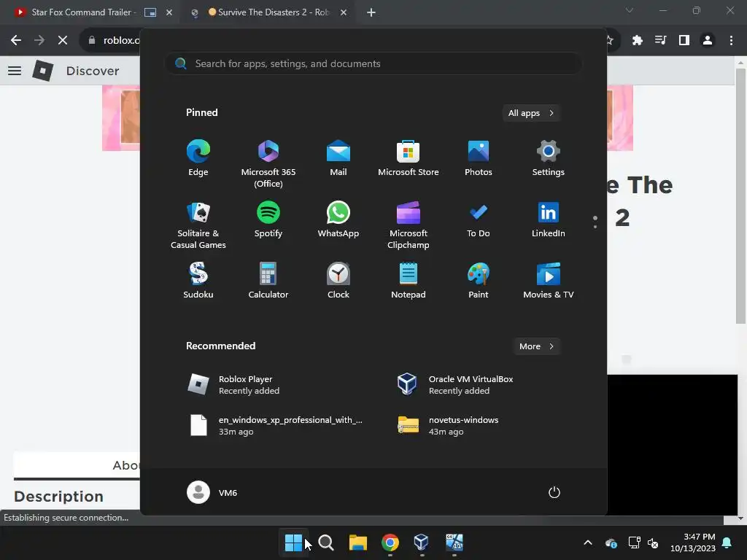
Task: Open Discover on Roblox page
Action: pos(93,71)
